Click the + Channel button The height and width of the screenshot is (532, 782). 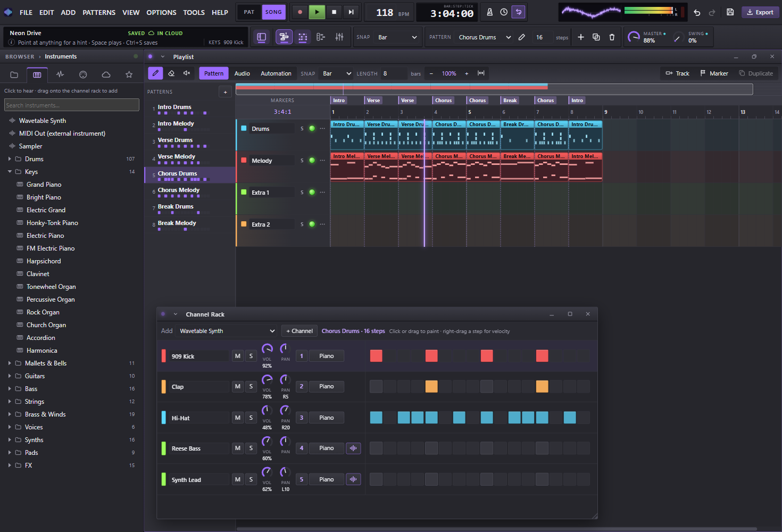[300, 331]
